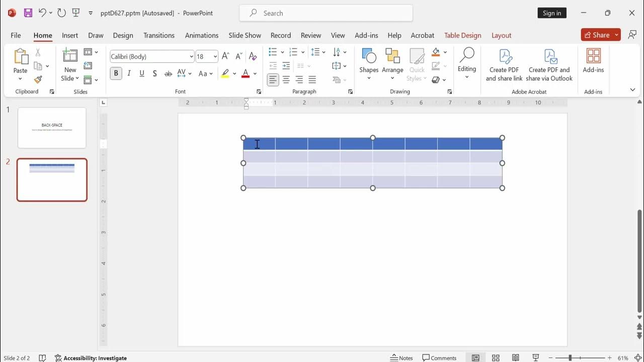644x362 pixels.
Task: Toggle Strikethrough formatting
Action: tap(168, 73)
